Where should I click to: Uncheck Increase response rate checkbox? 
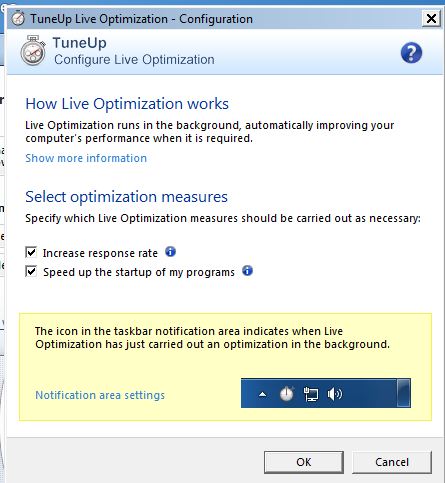31,252
